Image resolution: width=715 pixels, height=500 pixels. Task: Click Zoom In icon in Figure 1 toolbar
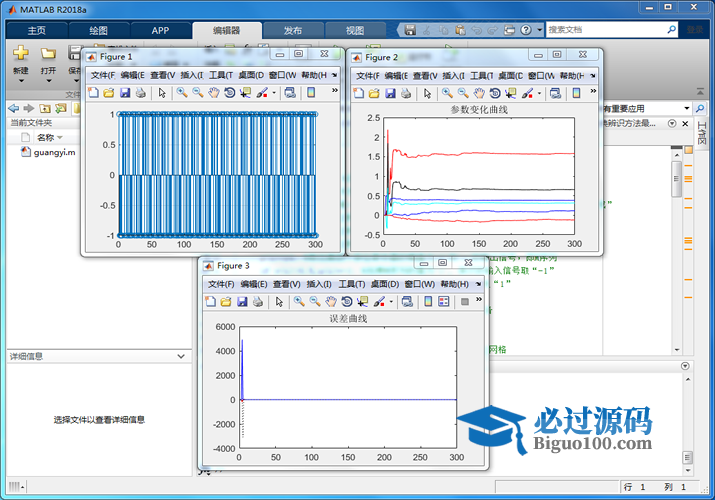(182, 93)
